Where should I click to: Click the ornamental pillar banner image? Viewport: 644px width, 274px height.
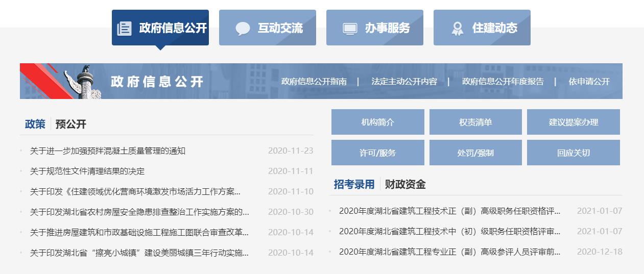tap(85, 82)
